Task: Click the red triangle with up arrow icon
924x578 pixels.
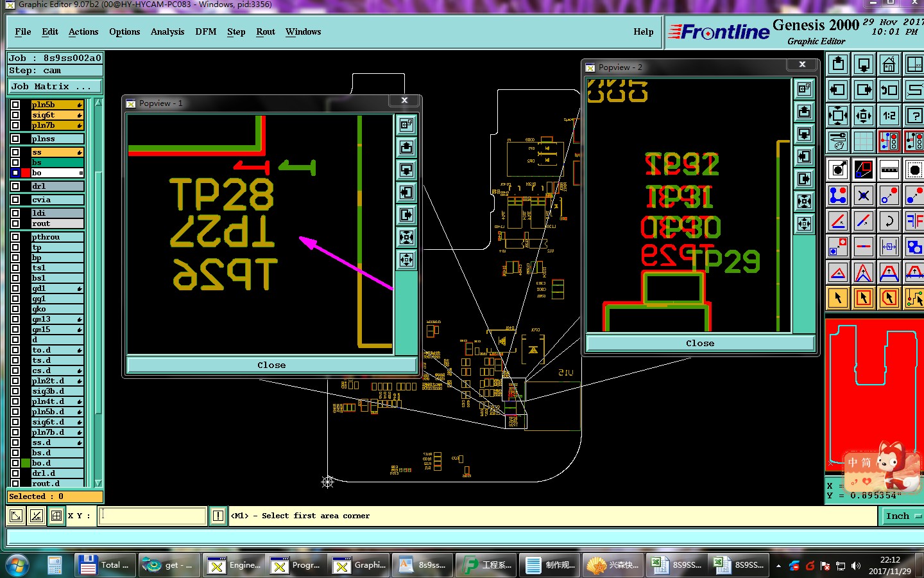Action: (838, 272)
